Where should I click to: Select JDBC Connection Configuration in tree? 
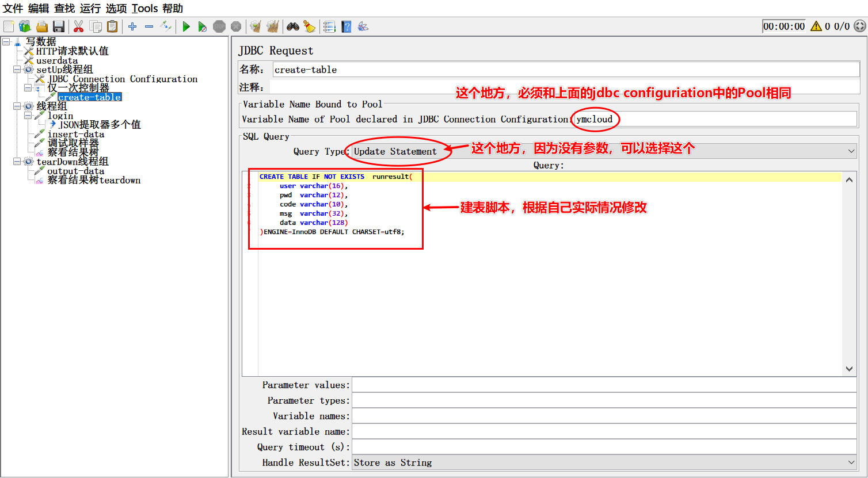pyautogui.click(x=123, y=79)
